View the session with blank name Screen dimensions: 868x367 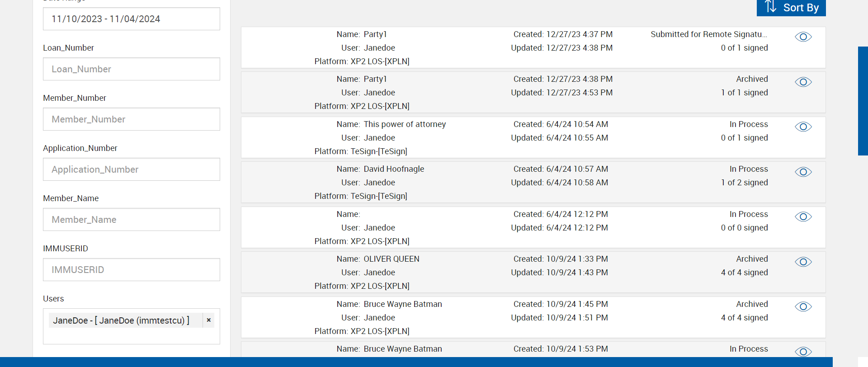tap(803, 217)
